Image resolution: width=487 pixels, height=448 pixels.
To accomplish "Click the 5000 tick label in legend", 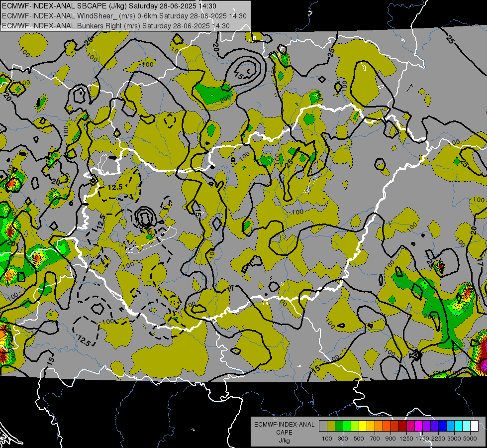I will click(470, 439).
